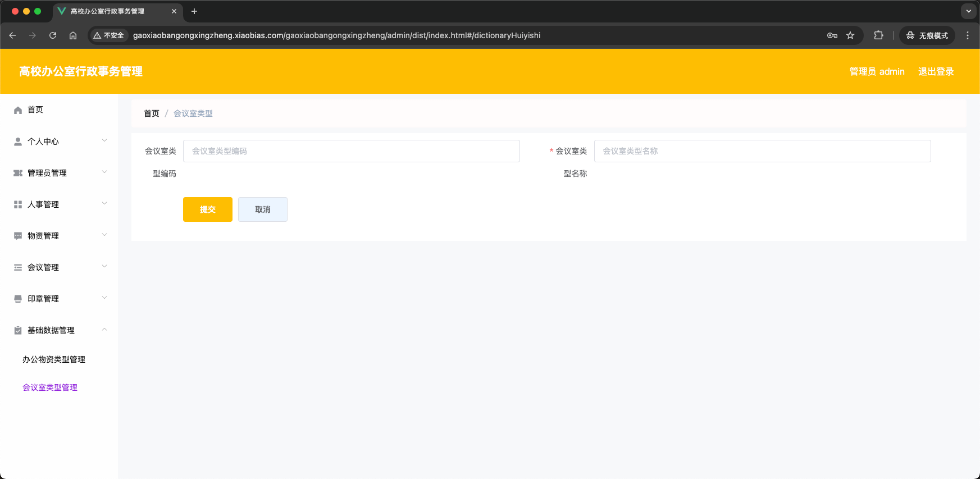Expand the 人事管理 menu chevron

pyautogui.click(x=104, y=203)
